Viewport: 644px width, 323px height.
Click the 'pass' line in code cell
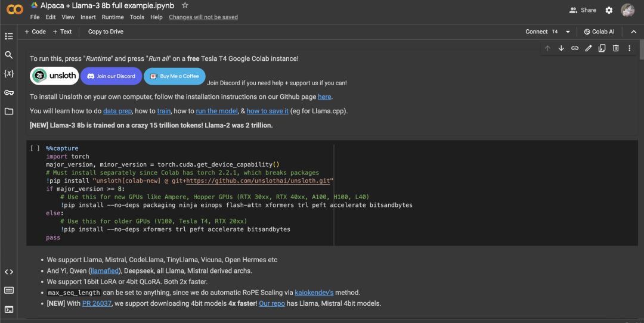(x=53, y=238)
